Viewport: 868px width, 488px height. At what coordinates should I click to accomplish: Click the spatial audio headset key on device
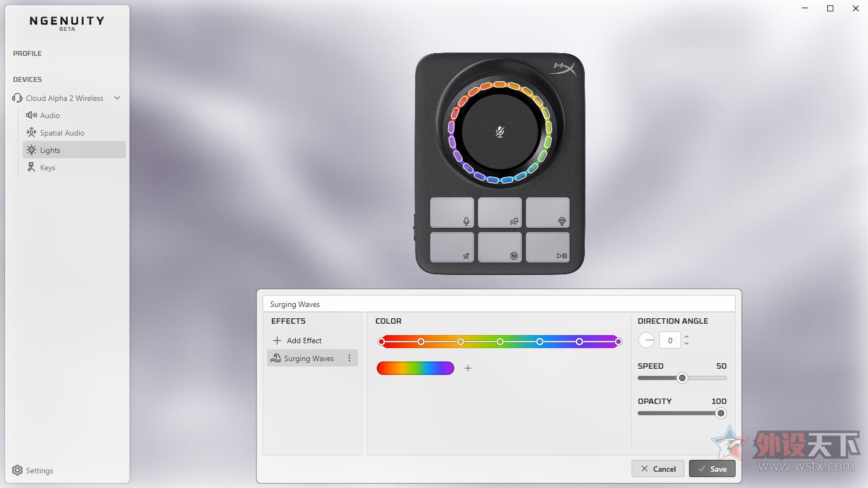click(547, 213)
